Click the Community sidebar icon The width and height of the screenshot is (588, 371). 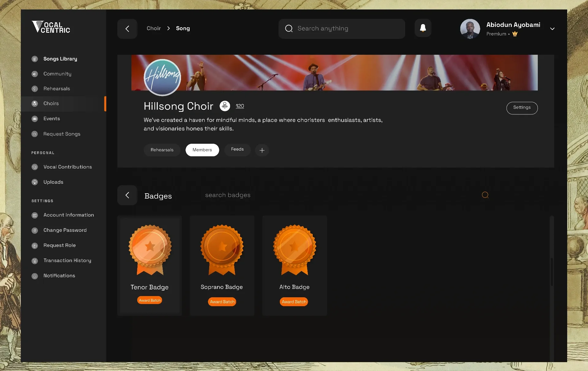(x=35, y=74)
